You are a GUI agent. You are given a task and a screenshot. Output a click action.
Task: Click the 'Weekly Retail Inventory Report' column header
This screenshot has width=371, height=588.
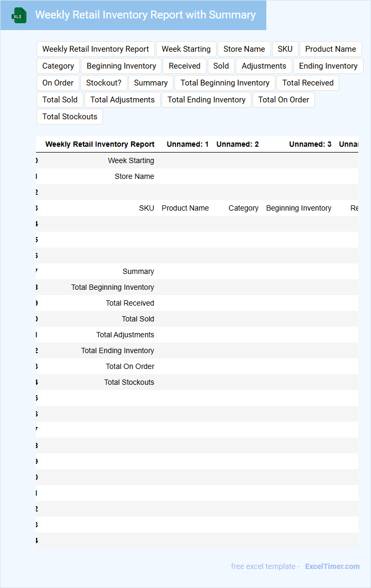tap(100, 145)
